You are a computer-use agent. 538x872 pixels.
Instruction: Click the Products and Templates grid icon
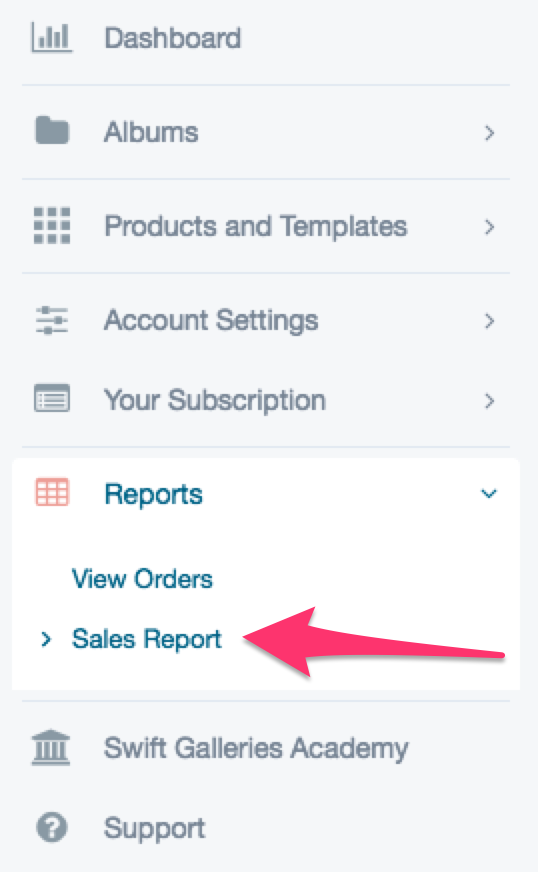point(52,226)
